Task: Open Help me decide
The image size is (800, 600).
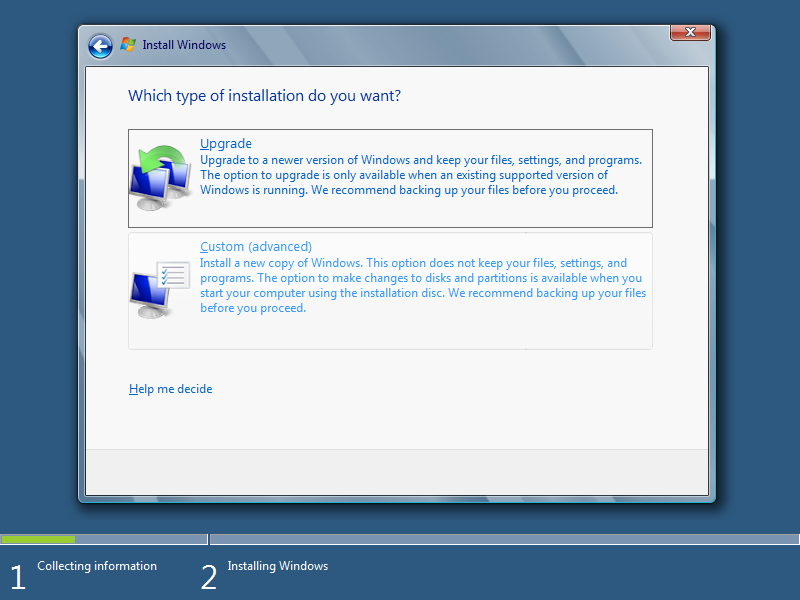Action: point(170,388)
